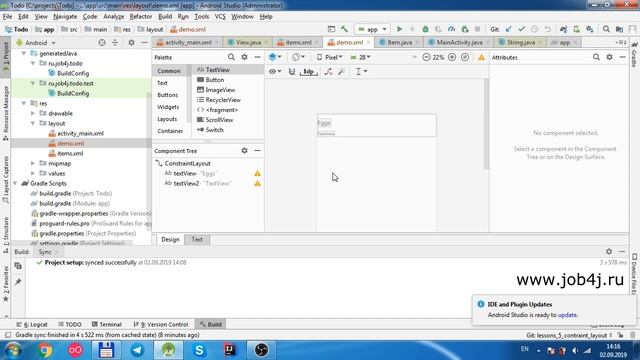Image resolution: width=640 pixels, height=360 pixels.
Task: Expand the values folder
Action: pos(33,173)
